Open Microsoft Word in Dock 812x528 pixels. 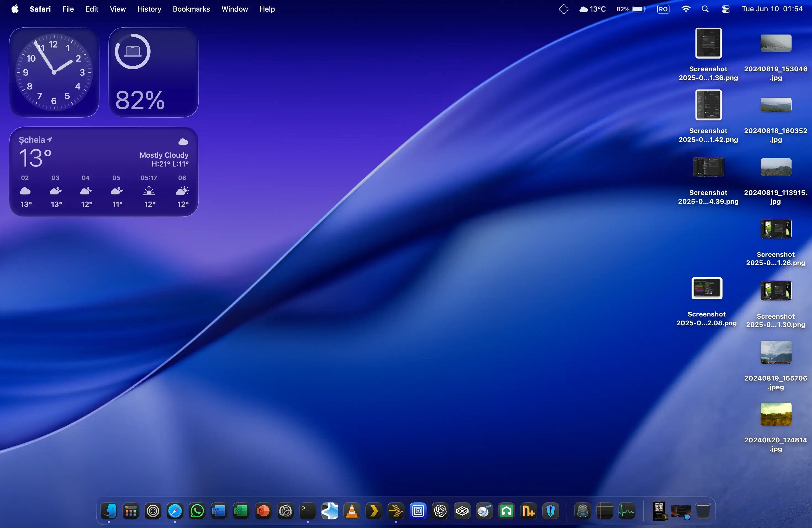pos(219,511)
